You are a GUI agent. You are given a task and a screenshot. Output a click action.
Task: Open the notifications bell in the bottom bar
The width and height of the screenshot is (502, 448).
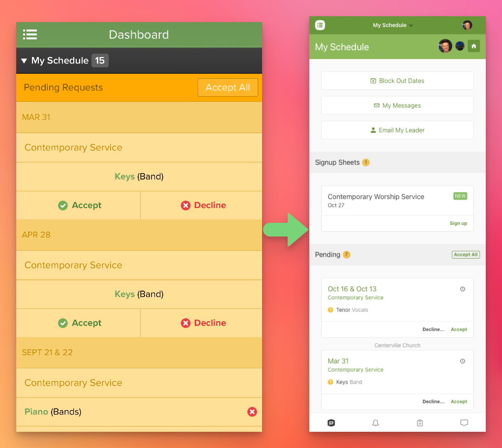(x=376, y=423)
